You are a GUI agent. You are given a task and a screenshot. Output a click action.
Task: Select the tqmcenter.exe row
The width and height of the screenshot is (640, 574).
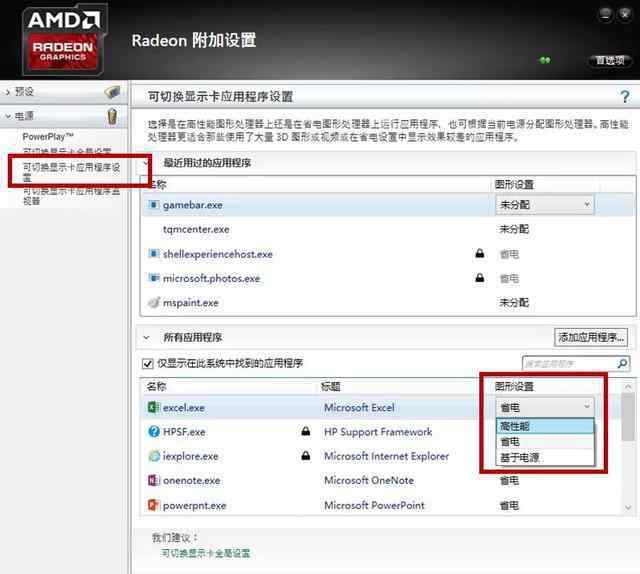coord(388,229)
